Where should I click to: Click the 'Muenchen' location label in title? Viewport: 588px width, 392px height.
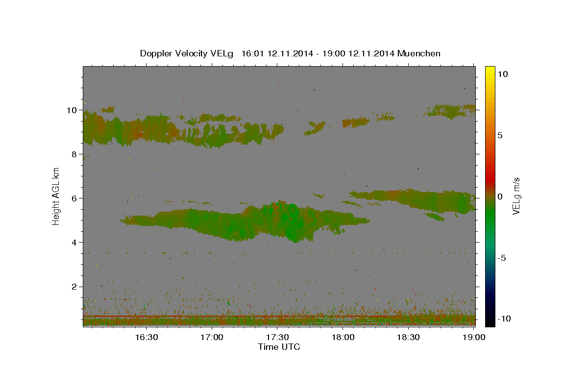pos(419,53)
